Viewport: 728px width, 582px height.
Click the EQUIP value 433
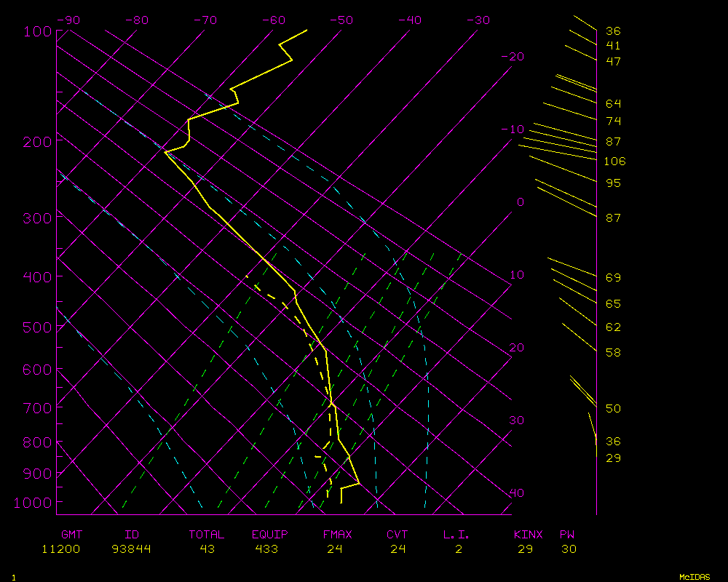(266, 549)
